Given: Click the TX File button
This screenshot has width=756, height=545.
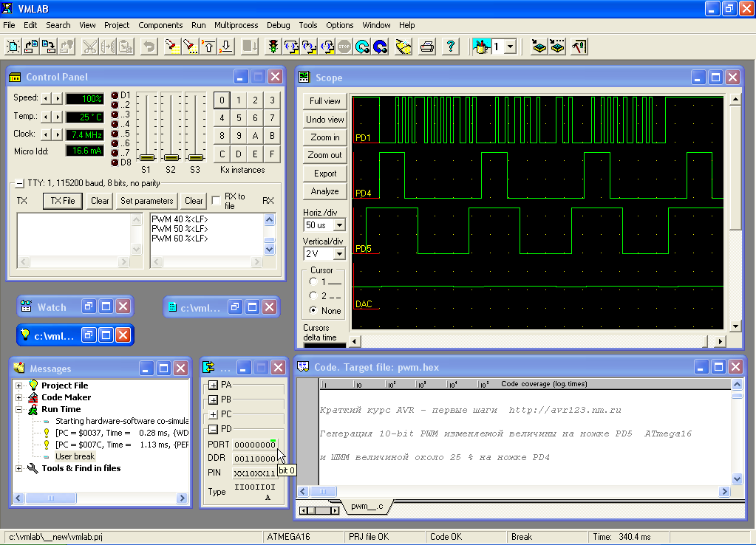Looking at the screenshot, I should [x=63, y=201].
